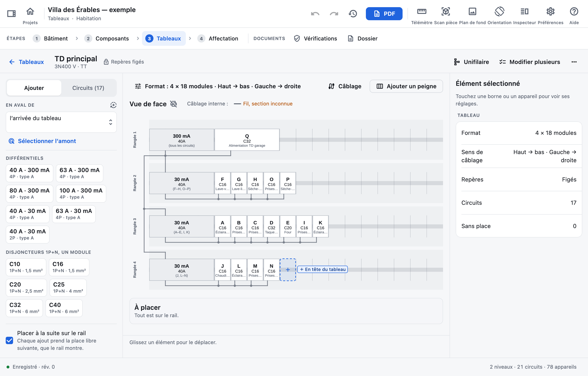The height and width of the screenshot is (376, 588).
Task: Open the Dossier document
Action: [x=362, y=38]
